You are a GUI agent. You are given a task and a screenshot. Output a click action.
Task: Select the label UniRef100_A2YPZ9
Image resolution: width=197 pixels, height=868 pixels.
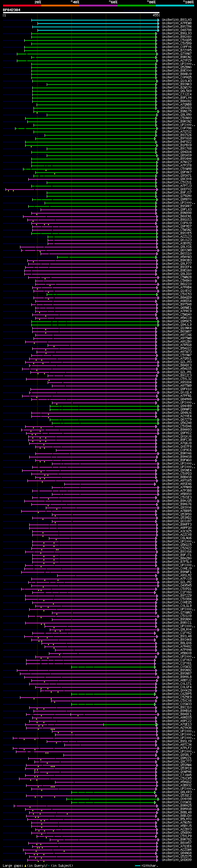pyautogui.click(x=177, y=61)
